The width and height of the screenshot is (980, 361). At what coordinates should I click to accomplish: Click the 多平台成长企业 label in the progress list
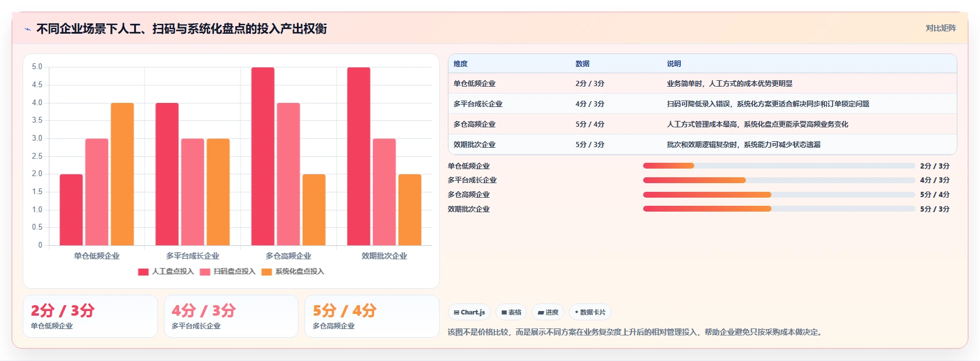coord(472,180)
